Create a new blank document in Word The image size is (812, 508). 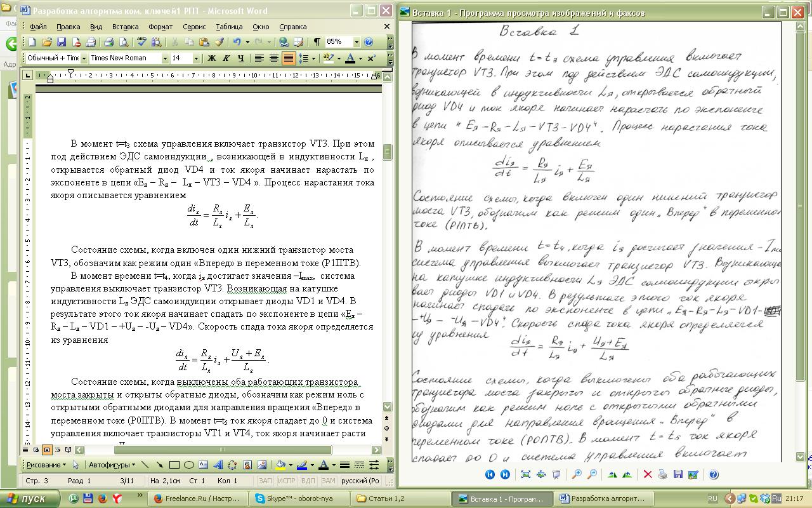tap(32, 42)
